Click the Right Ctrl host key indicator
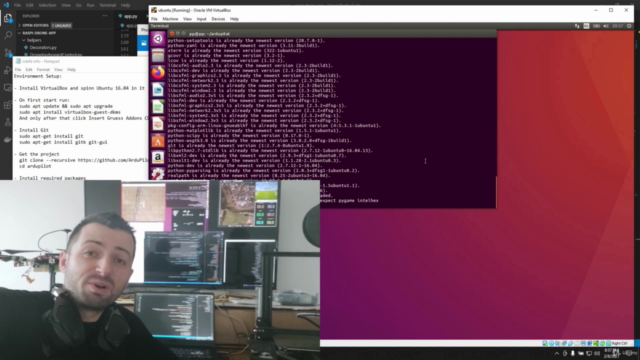The image size is (640, 360). [x=619, y=343]
